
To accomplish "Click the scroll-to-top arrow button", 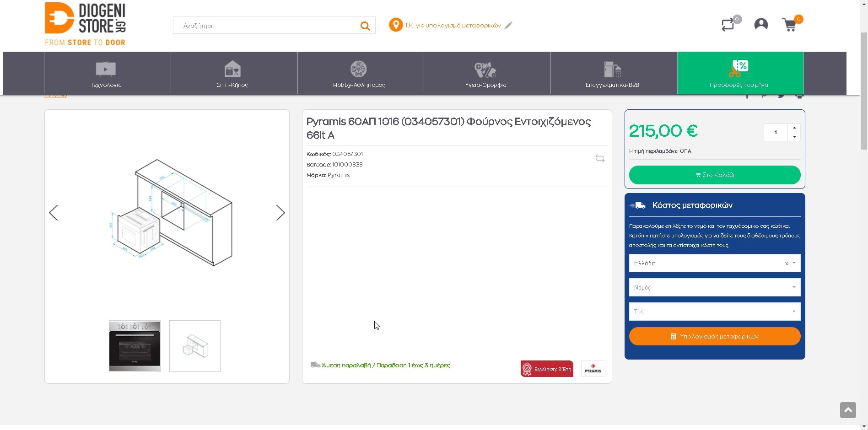I will point(848,410).
